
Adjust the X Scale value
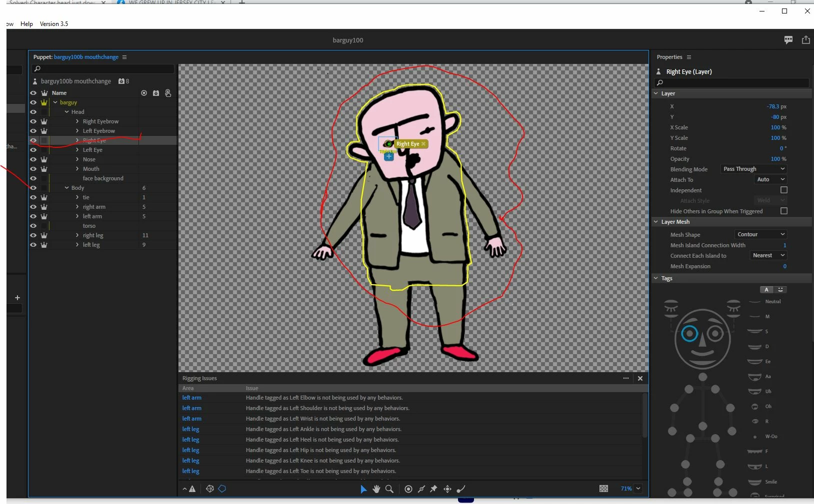point(778,127)
